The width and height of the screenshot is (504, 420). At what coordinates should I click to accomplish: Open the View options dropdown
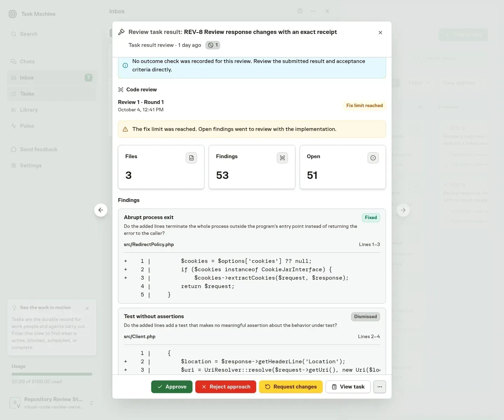tap(462, 83)
